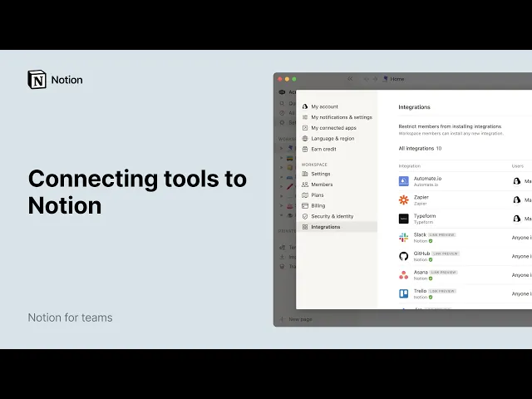532x399 pixels.
Task: Click the verified badge under Trello
Action: 431,298
